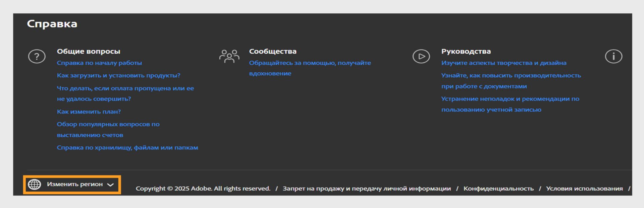
Task: Open Справка по началу работы link
Action: [x=99, y=63]
